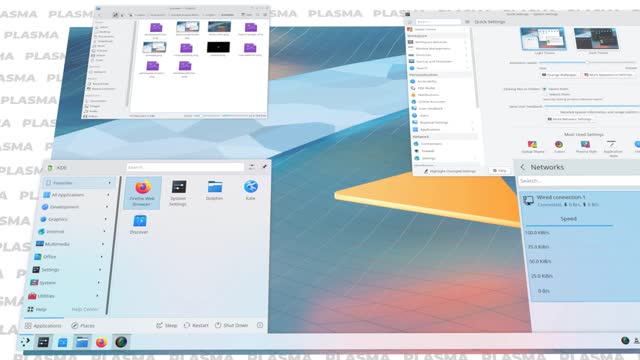Screen dimensions: 640x360
Task: Launch System Settings from launcher favorites grid
Action: point(178,193)
